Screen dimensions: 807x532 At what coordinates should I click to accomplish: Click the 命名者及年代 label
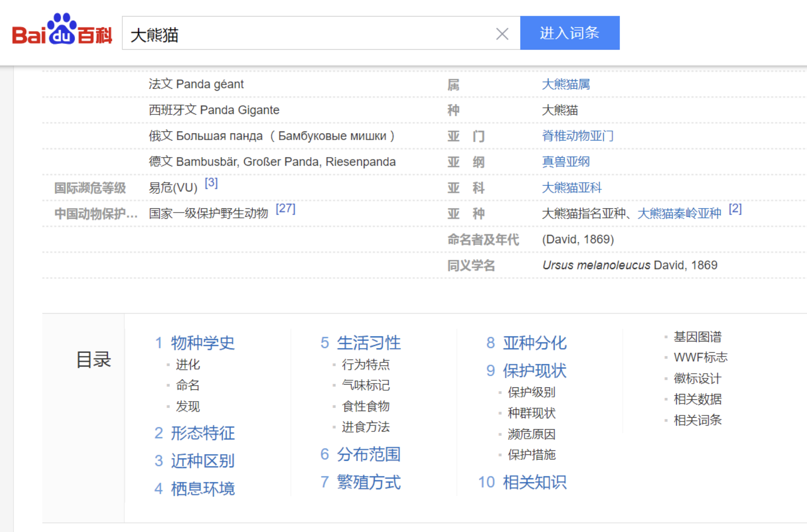[x=483, y=239]
